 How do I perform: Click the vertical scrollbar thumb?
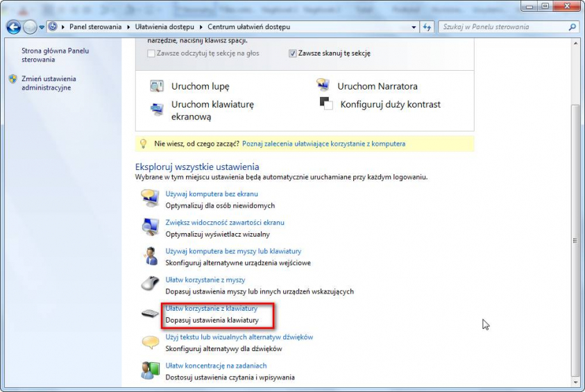pos(574,240)
